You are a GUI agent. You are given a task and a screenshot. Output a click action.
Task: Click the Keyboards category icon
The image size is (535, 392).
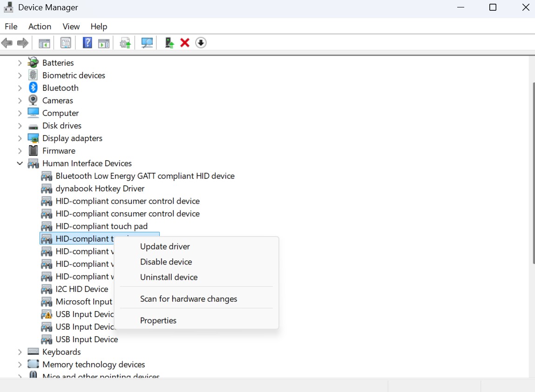coord(33,351)
